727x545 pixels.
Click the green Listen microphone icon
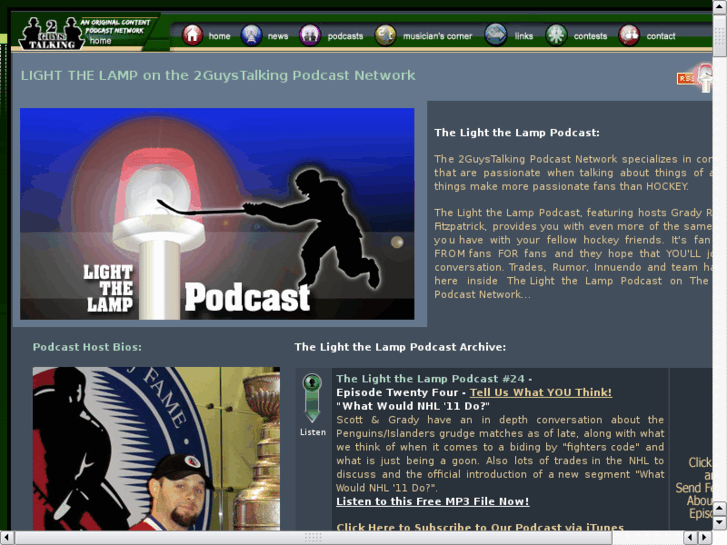[x=312, y=398]
